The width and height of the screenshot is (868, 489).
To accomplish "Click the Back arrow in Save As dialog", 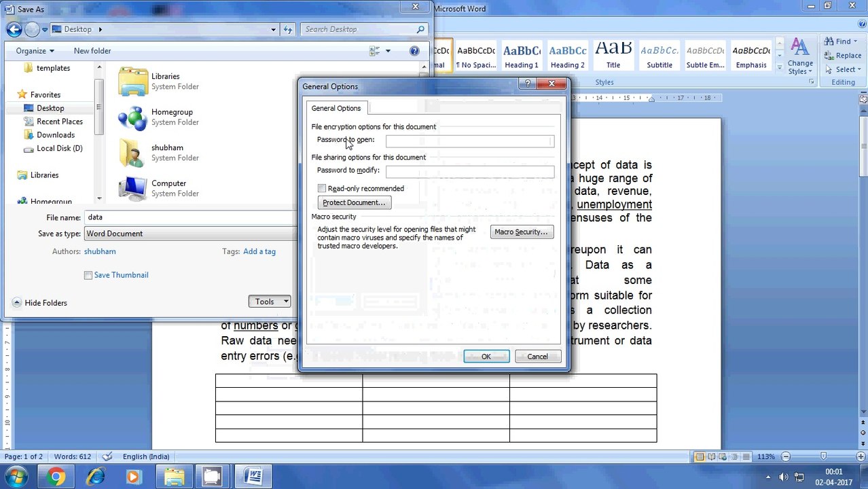I will tap(14, 29).
